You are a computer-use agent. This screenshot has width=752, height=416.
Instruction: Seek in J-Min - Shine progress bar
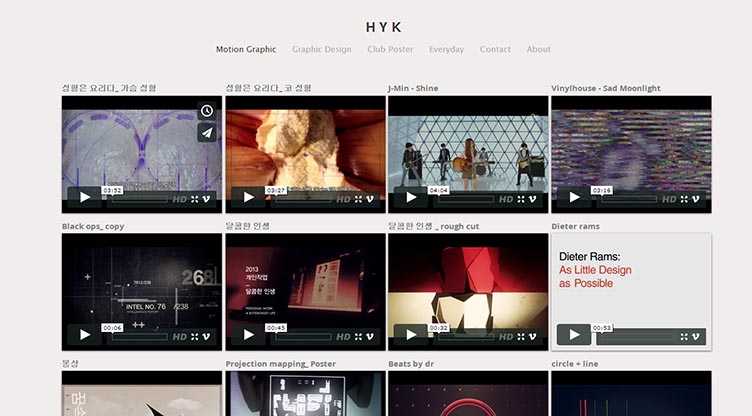pyautogui.click(x=466, y=199)
